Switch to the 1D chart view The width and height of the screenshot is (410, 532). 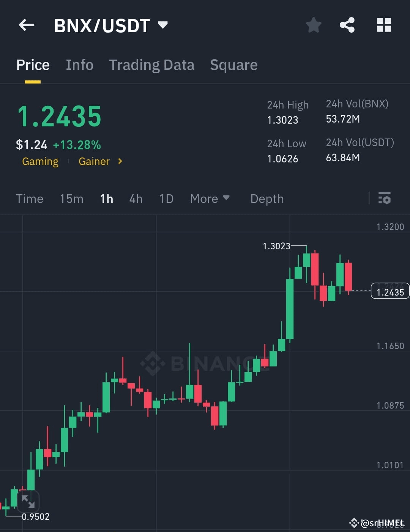(x=166, y=198)
